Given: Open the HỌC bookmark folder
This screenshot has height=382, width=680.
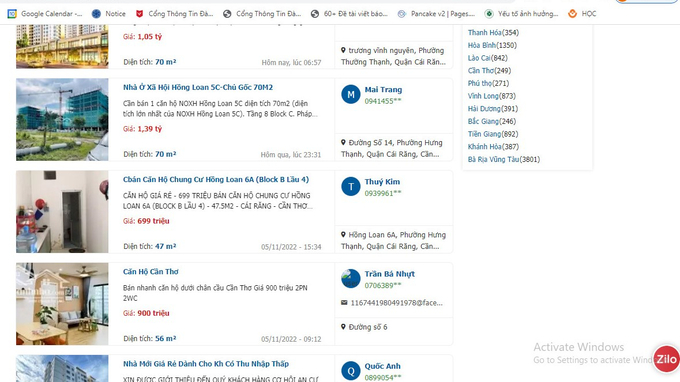Looking at the screenshot, I should (582, 14).
